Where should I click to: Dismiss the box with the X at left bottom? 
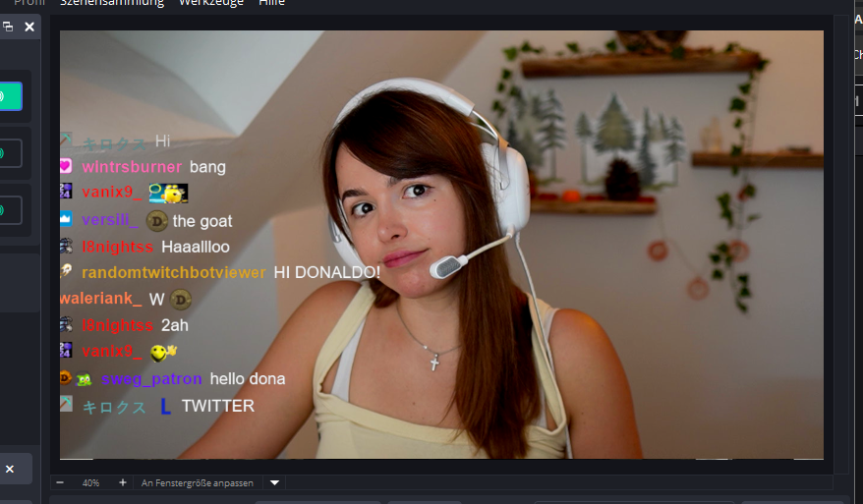(x=10, y=469)
